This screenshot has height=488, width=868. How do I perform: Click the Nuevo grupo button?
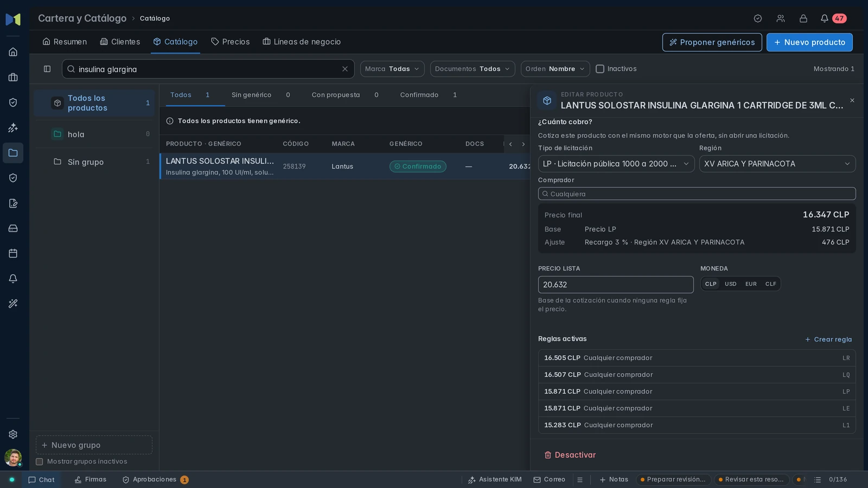(94, 445)
